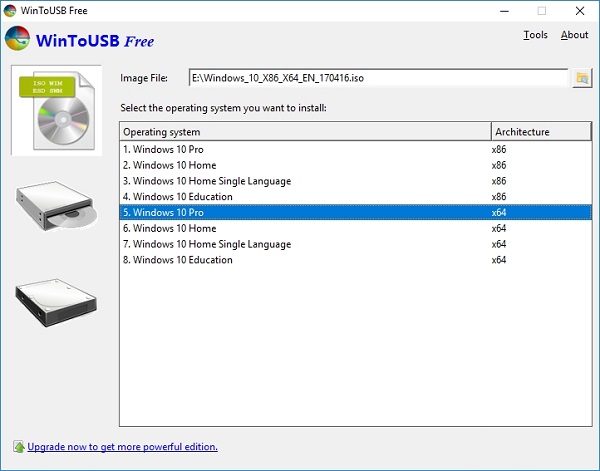Select the CD/DVD drive source icon
Viewport: 600px width, 471px height.
click(56, 206)
